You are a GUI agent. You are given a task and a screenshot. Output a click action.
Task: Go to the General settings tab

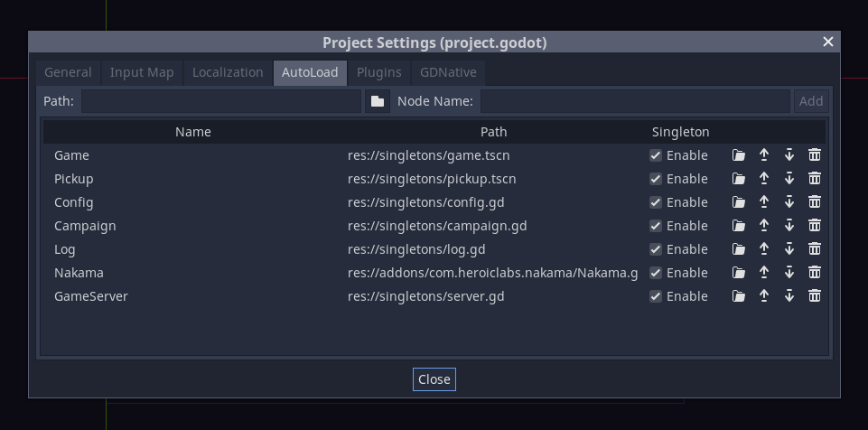point(68,72)
